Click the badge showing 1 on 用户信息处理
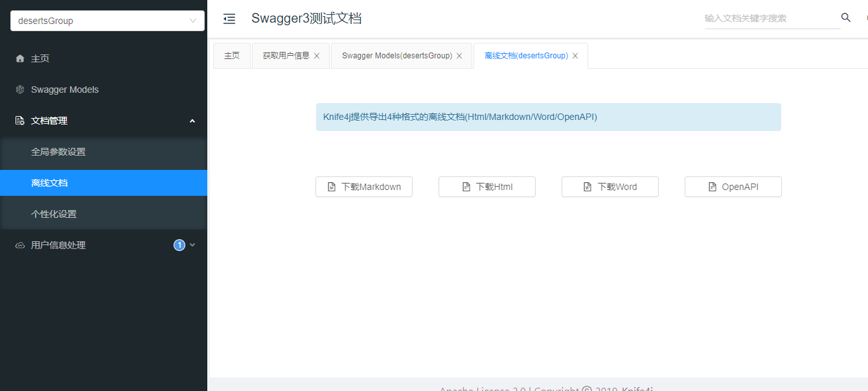The height and width of the screenshot is (391, 868). point(179,245)
